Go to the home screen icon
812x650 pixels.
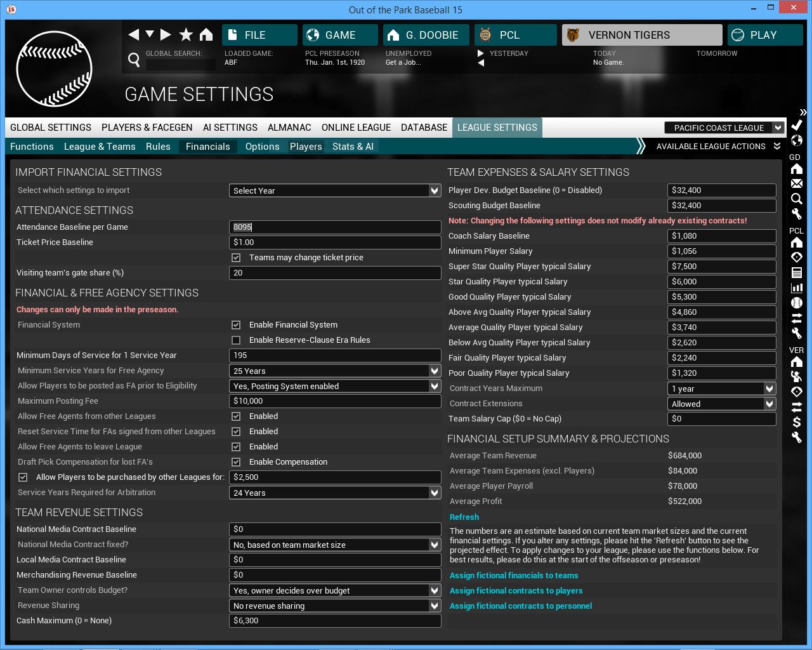click(x=206, y=35)
